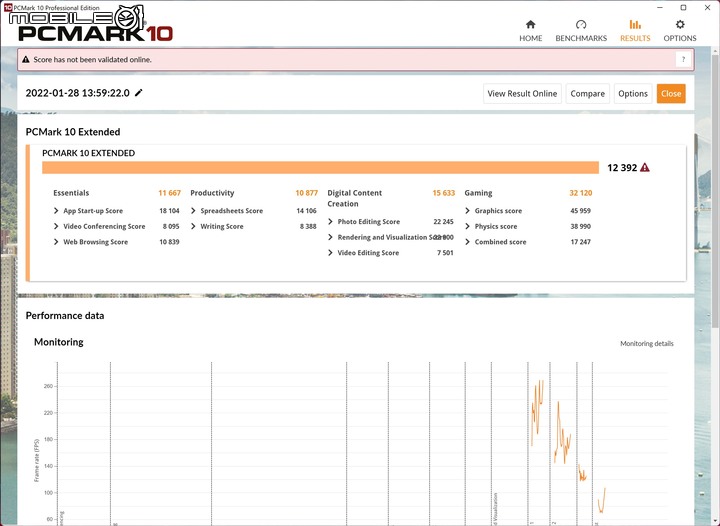
Task: Click BENCHMARKS label in top navigation
Action: pos(581,38)
